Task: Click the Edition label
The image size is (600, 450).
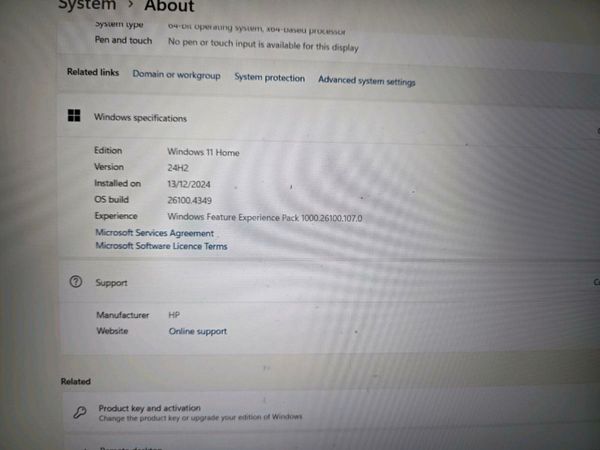Action: [x=108, y=150]
